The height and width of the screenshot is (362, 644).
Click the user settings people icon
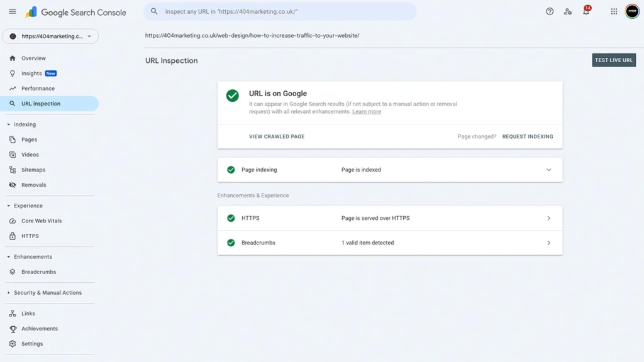point(568,11)
